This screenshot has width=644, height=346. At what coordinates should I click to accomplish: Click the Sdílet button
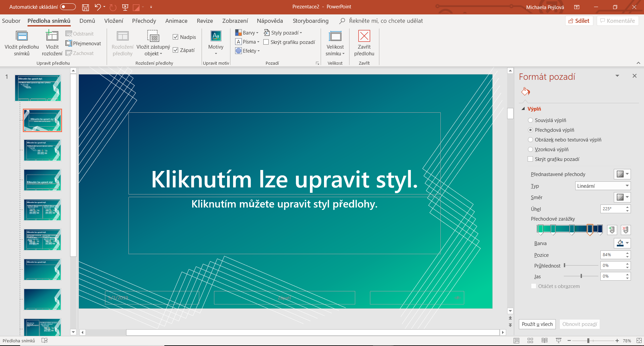click(579, 21)
